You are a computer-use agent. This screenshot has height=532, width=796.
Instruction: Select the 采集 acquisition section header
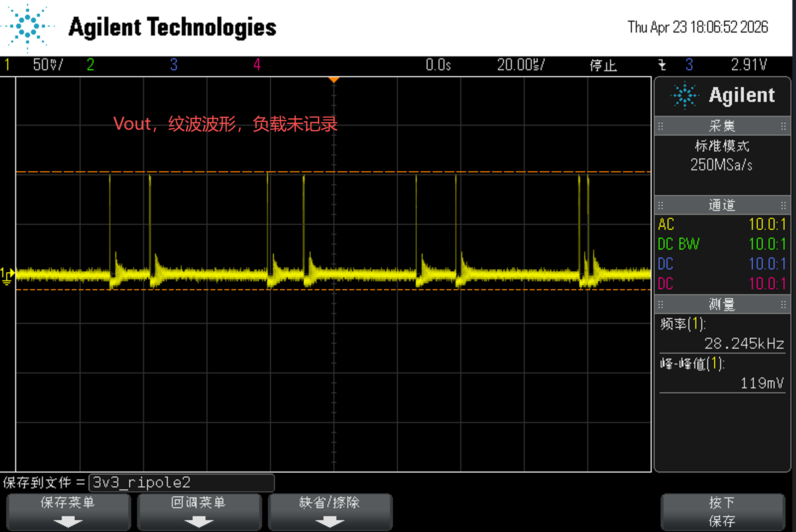(722, 126)
